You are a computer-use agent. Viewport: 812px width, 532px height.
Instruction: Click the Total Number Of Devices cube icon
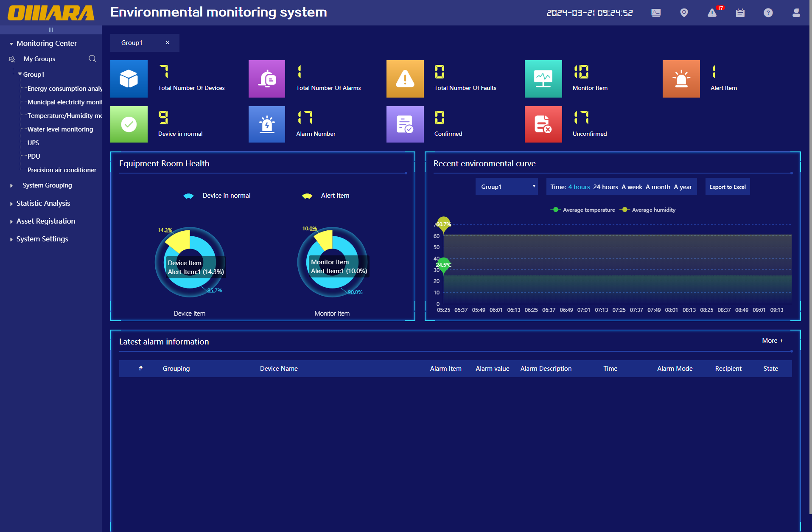click(x=129, y=79)
